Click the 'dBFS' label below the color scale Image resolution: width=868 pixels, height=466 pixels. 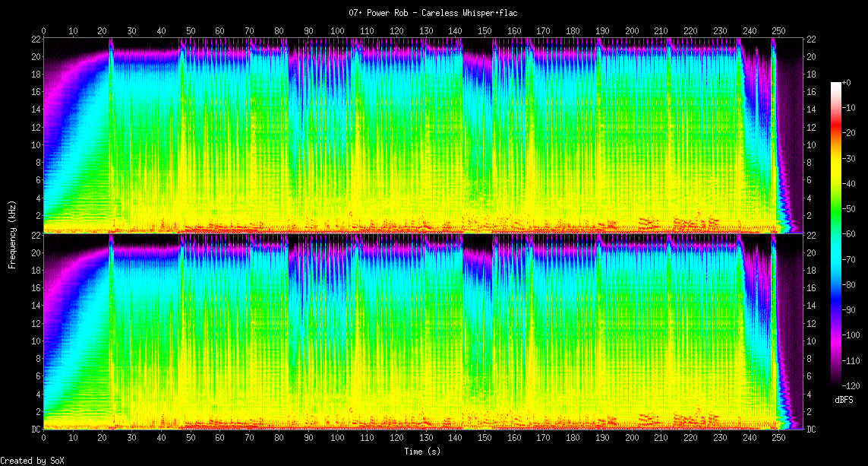tap(843, 400)
